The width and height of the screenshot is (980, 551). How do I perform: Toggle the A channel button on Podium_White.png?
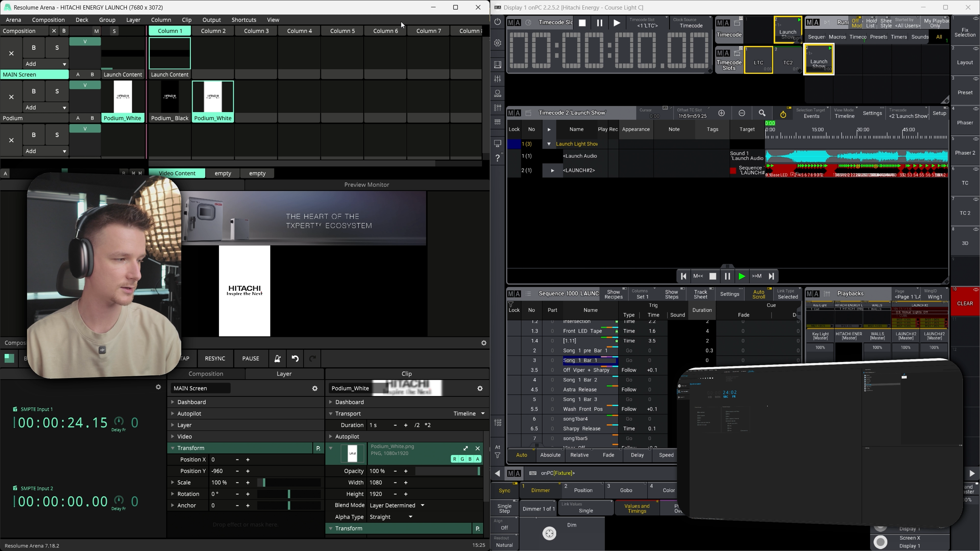[477, 459]
